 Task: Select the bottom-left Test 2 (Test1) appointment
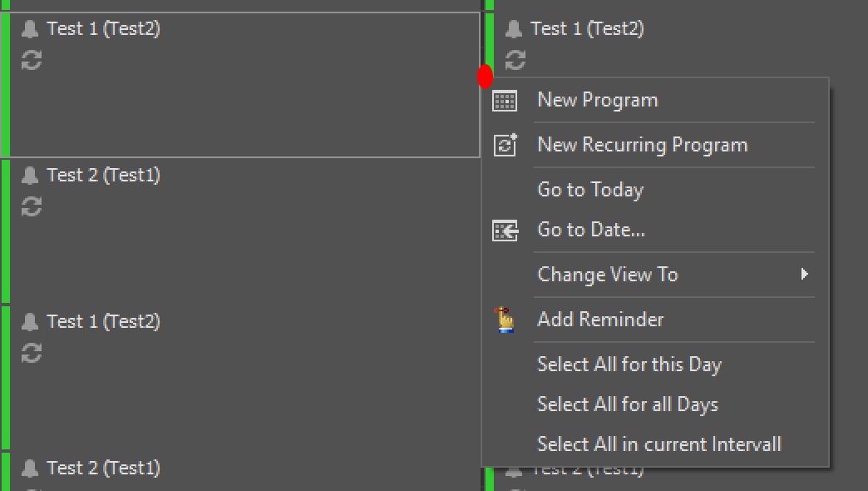click(241, 472)
